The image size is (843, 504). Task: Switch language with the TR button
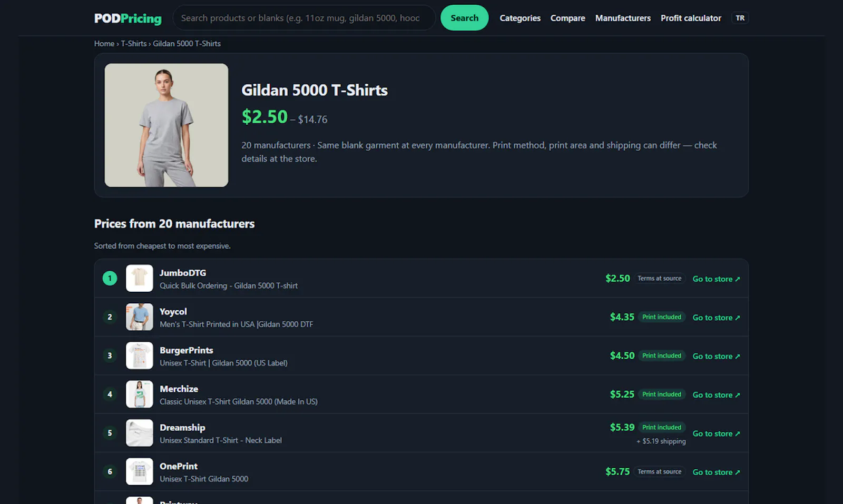(740, 18)
